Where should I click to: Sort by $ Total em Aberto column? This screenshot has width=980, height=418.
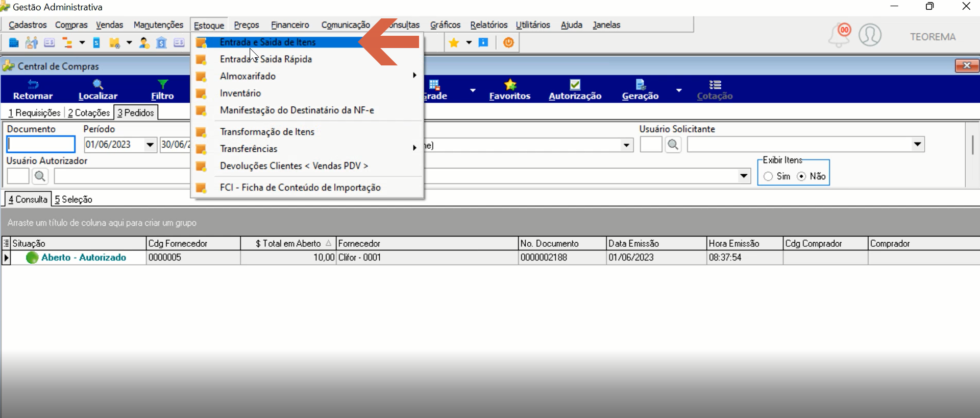tap(288, 244)
